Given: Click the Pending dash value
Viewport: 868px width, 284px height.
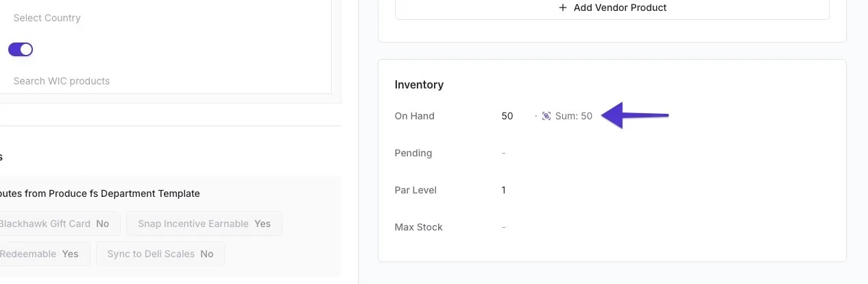Looking at the screenshot, I should point(503,153).
